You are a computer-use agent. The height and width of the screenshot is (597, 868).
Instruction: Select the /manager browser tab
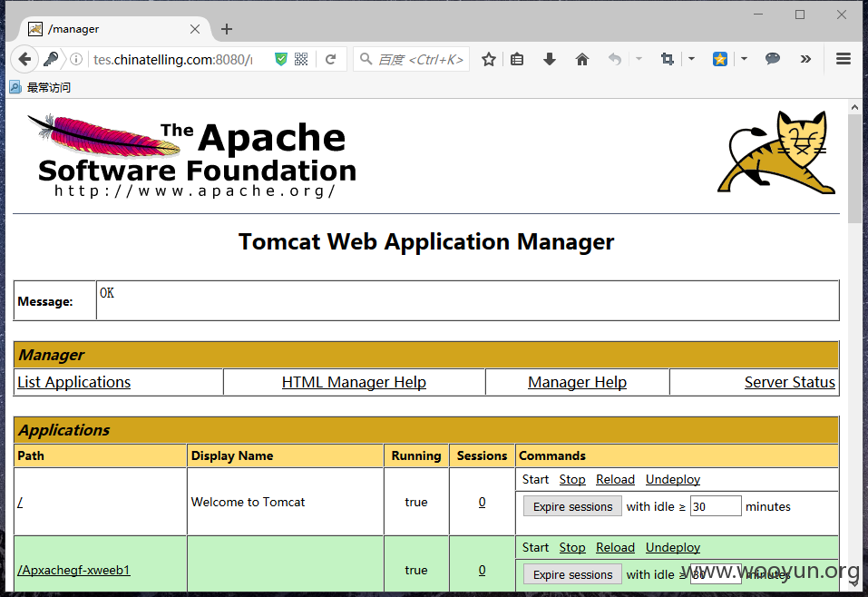[116, 29]
